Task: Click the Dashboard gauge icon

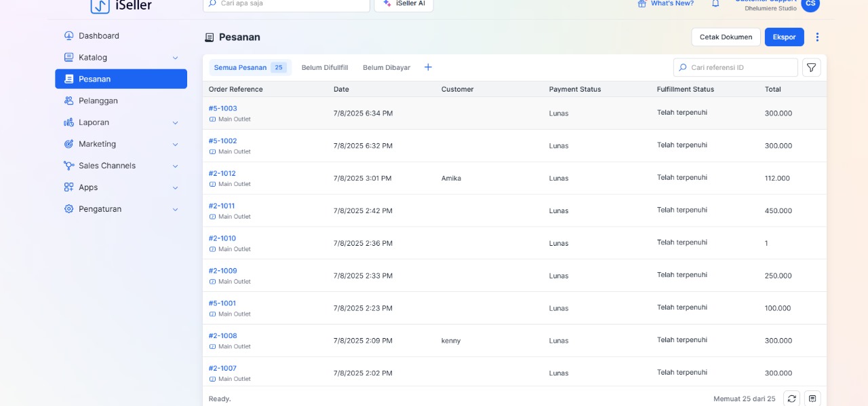Action: (68, 36)
